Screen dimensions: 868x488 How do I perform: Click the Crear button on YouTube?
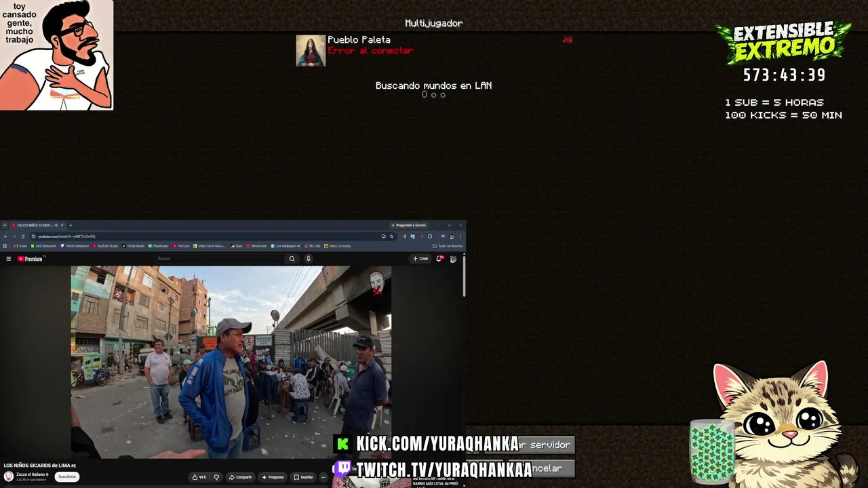(x=420, y=259)
